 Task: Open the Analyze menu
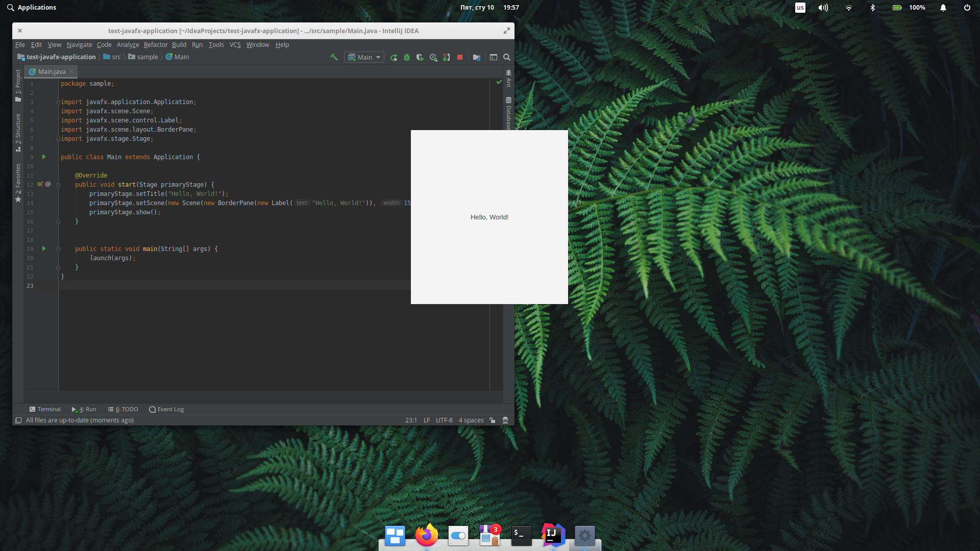128,45
